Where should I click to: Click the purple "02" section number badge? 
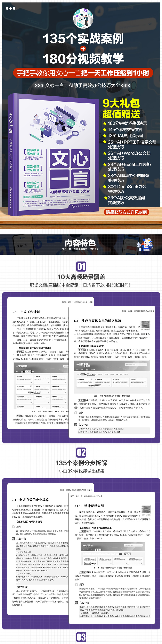pyautogui.click(x=81, y=452)
